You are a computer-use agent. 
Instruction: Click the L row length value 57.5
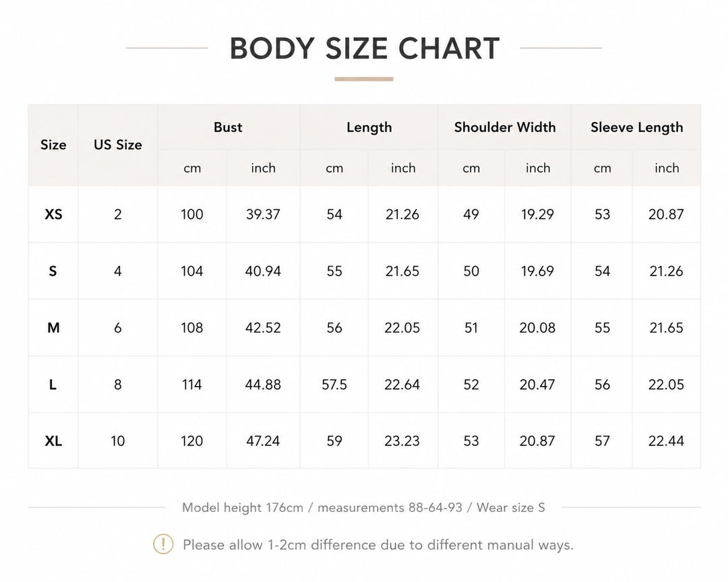coord(334,384)
